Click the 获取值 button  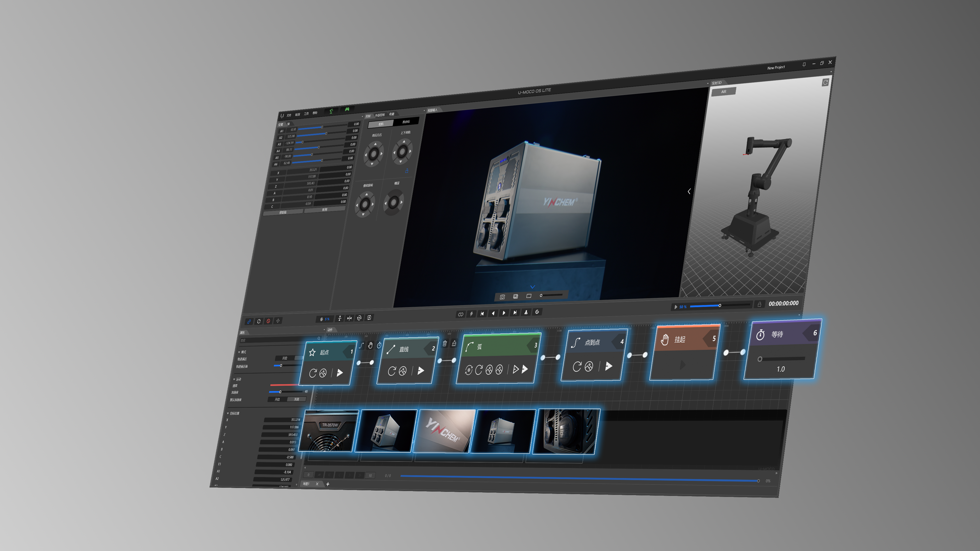click(x=283, y=212)
